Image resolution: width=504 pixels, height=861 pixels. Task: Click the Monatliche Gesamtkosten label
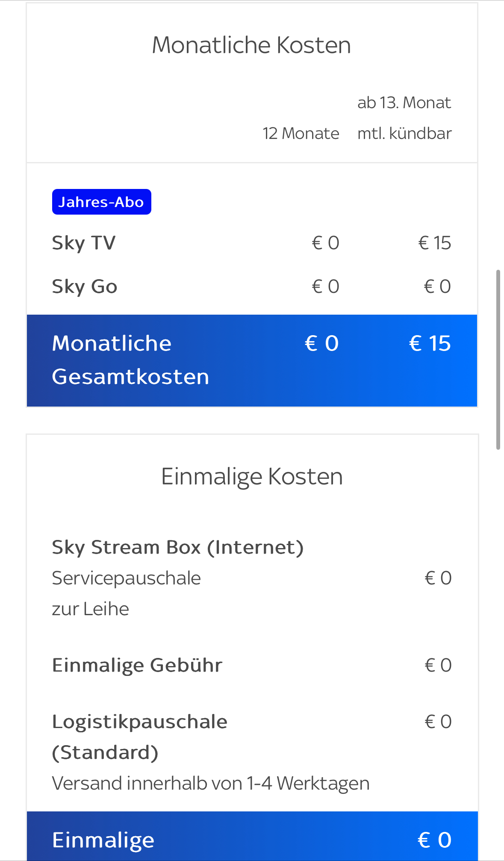pyautogui.click(x=130, y=360)
